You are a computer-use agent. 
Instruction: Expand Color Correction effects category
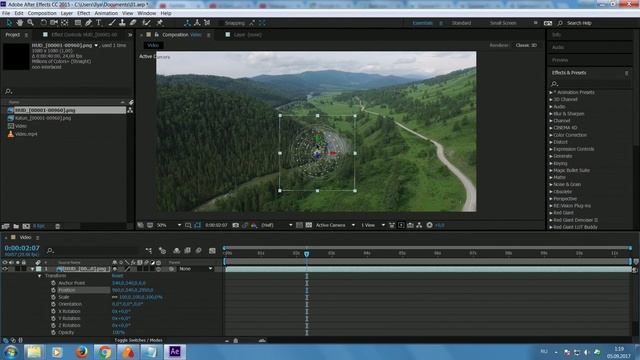coord(551,135)
